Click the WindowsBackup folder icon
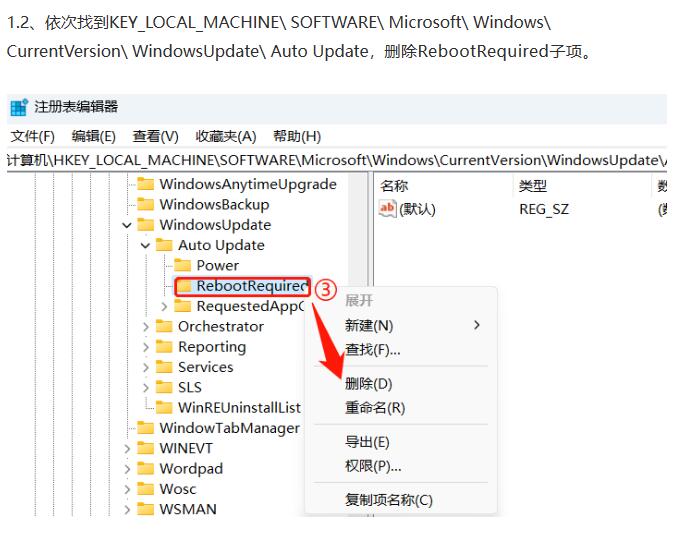 pos(146,204)
